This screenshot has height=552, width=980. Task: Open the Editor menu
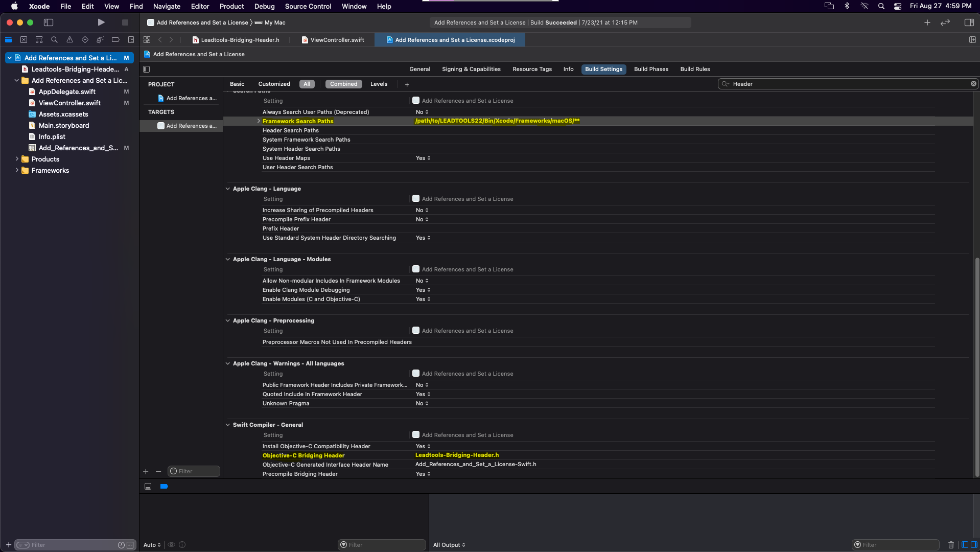(x=200, y=6)
